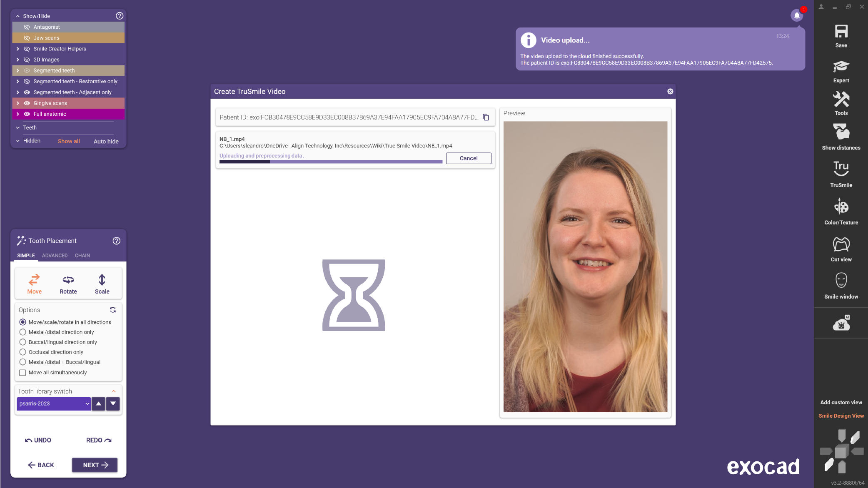Expand Segmented teeth group

[17, 71]
